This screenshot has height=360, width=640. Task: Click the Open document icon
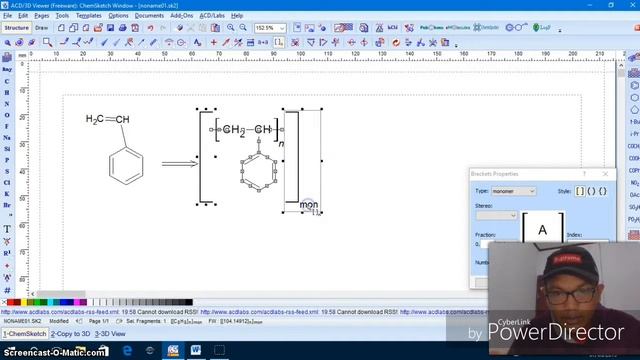tap(98, 28)
